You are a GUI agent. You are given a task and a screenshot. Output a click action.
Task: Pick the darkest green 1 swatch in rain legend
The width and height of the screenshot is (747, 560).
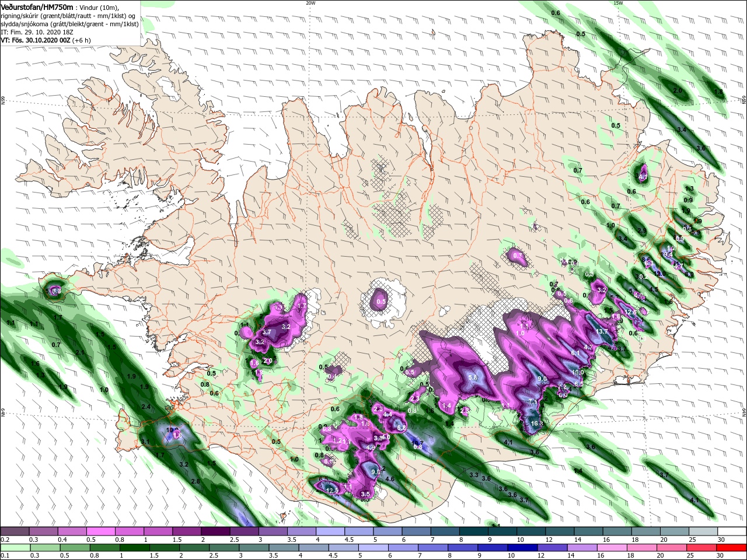[135, 548]
